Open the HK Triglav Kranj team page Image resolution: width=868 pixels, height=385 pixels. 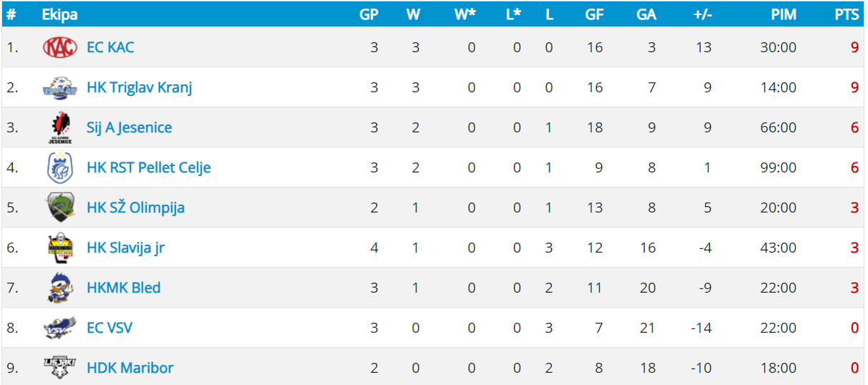pos(139,87)
